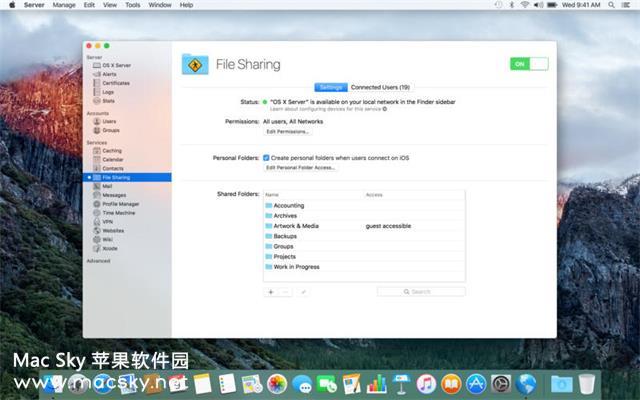Open Time Machine service in sidebar
This screenshot has width=640, height=400.
coord(114,213)
